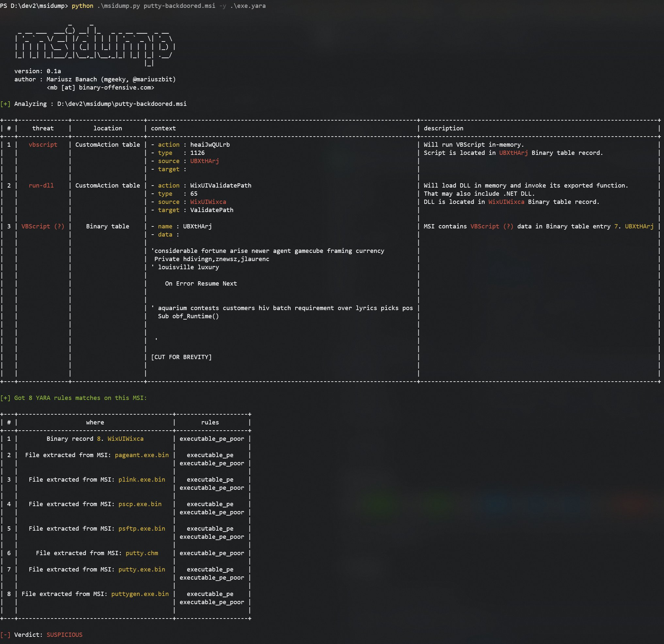
Task: Click the UBXtHArj source value in row 1
Action: 204,161
